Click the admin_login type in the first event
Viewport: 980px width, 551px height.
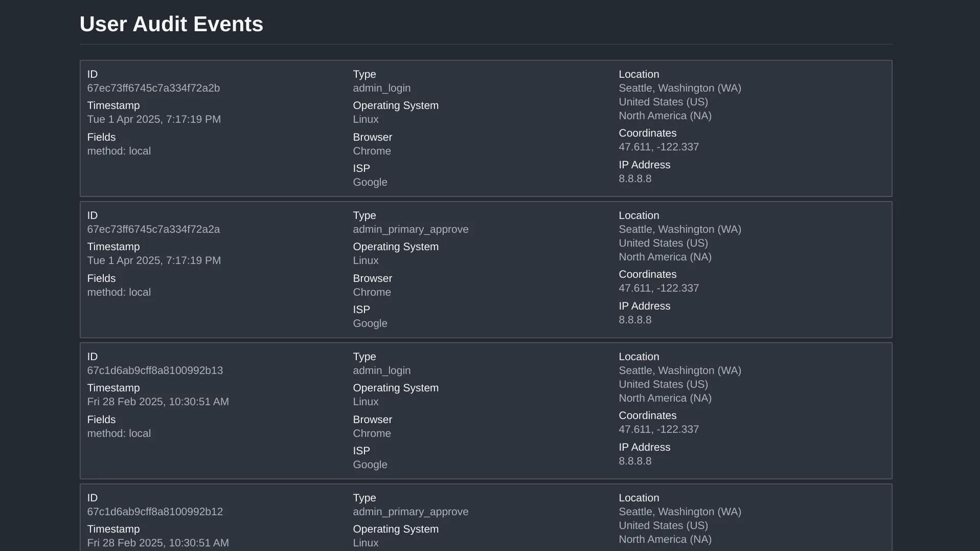tap(381, 88)
